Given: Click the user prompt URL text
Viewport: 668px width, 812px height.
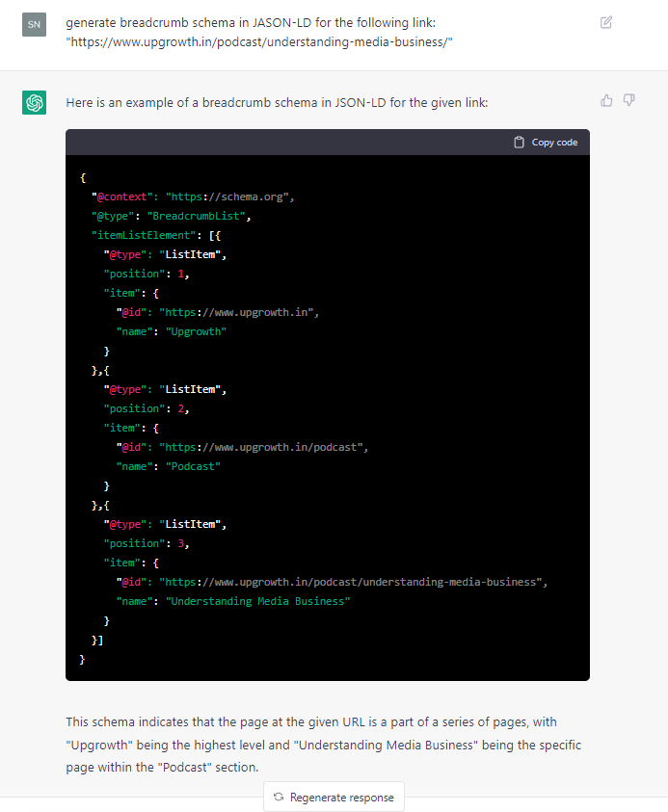Looking at the screenshot, I should pyautogui.click(x=259, y=42).
